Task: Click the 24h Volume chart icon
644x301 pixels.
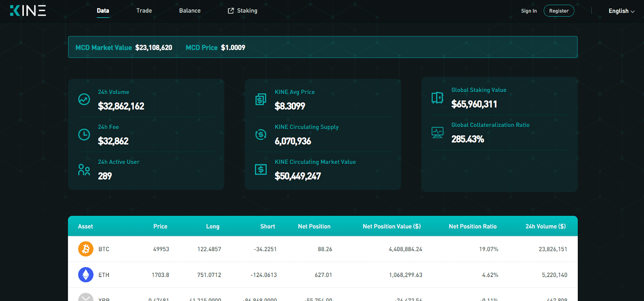Action: click(x=84, y=99)
